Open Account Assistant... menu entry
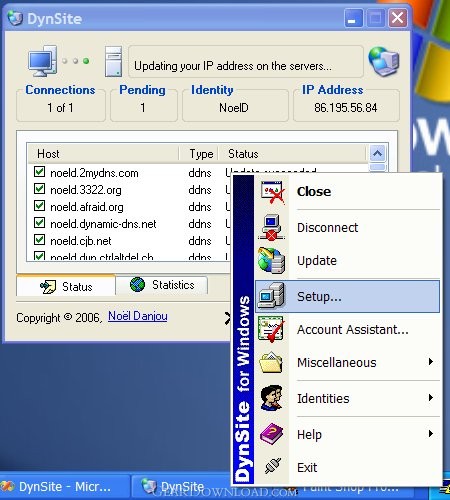The image size is (450, 500). pos(348,330)
